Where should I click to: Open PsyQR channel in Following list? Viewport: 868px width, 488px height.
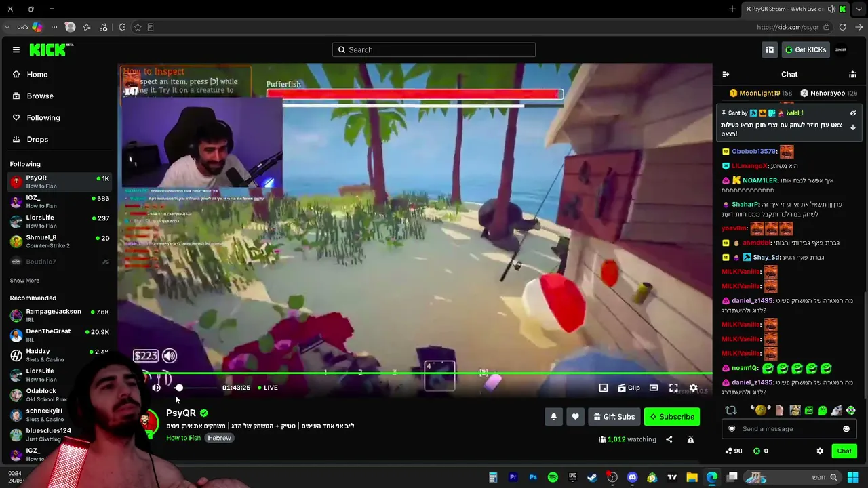59,182
